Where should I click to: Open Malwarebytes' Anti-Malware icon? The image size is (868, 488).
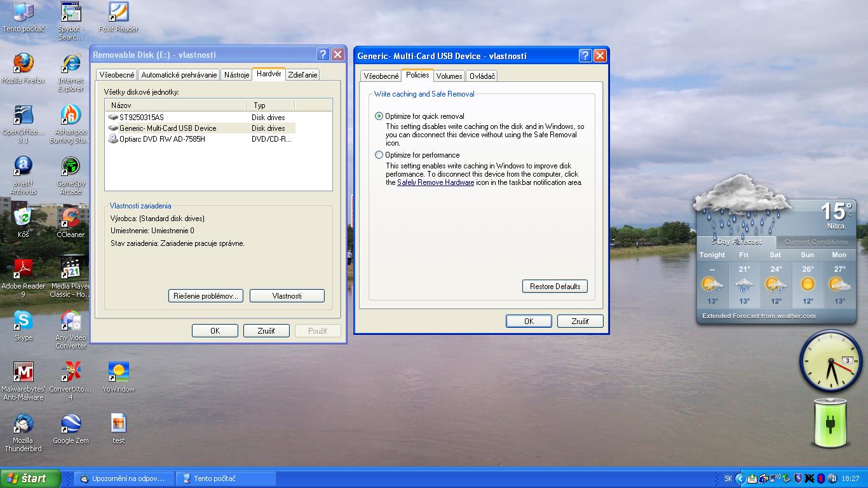(24, 372)
